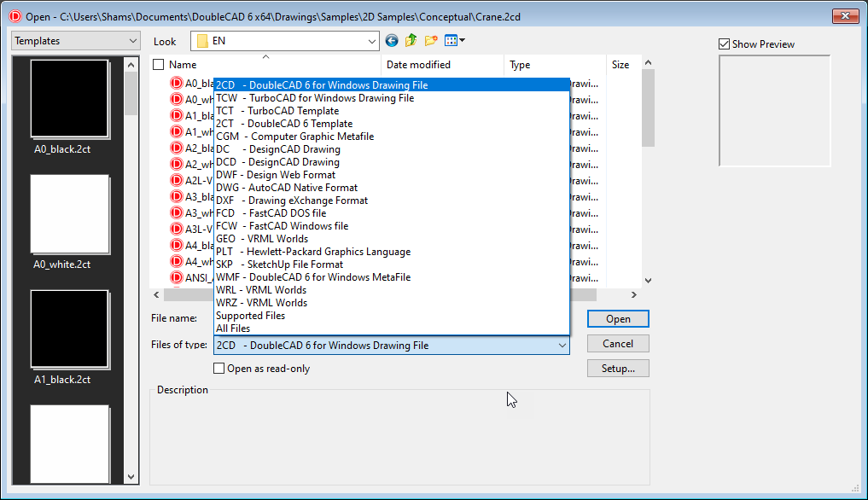Image resolution: width=868 pixels, height=500 pixels.
Task: Select the A0_white.2ct template thumbnail
Action: 70,214
